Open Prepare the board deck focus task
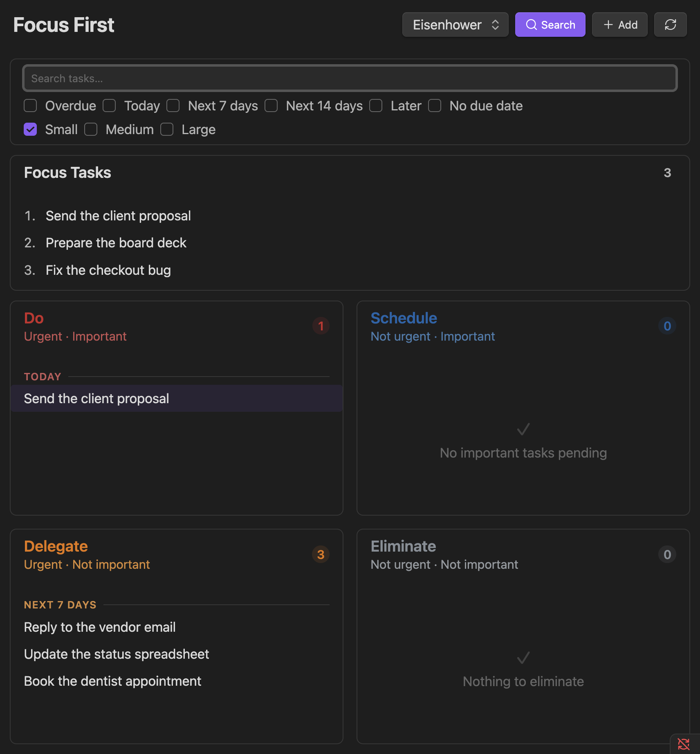The height and width of the screenshot is (754, 700). point(116,243)
